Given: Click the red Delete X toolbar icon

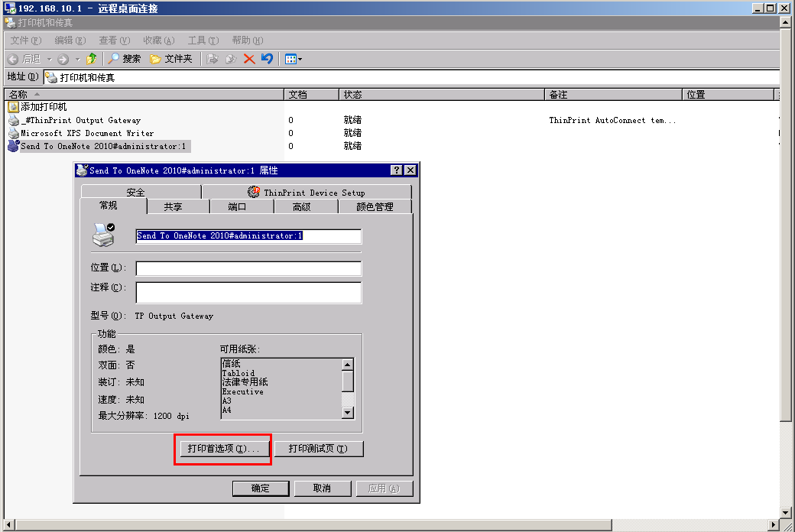Looking at the screenshot, I should [x=249, y=59].
